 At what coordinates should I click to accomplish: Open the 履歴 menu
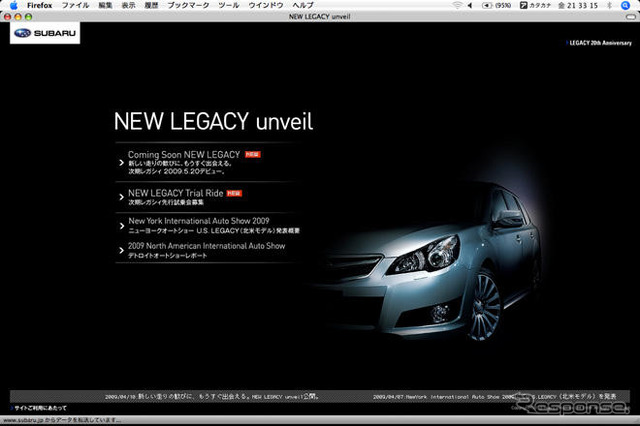coord(151,5)
